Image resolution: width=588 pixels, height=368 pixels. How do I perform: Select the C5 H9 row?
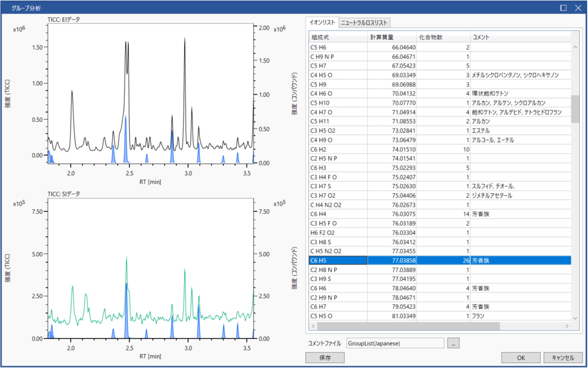(x=440, y=84)
